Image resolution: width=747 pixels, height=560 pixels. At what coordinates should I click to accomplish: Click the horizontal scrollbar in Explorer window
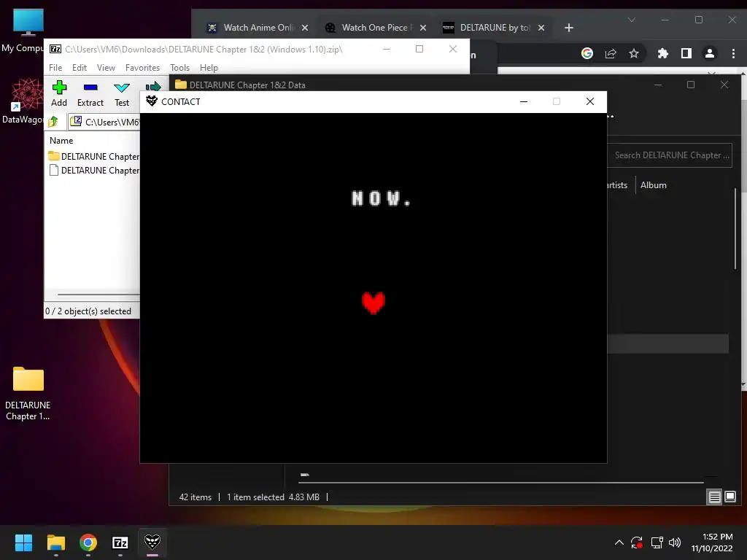[x=502, y=483]
